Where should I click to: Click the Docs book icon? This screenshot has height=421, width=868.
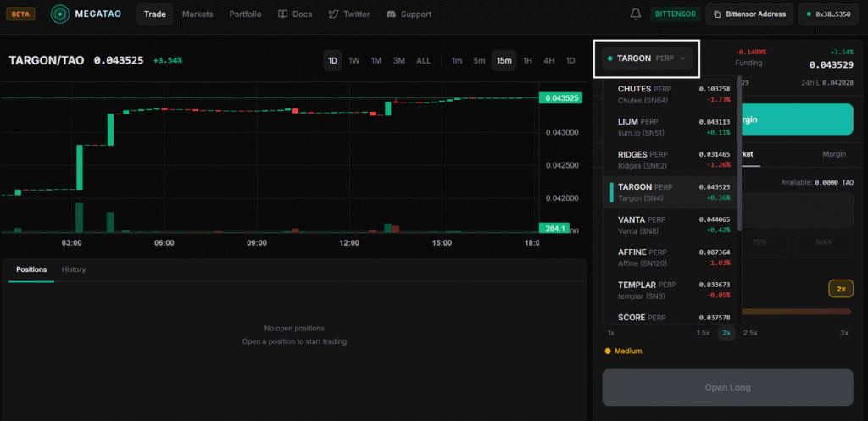pyautogui.click(x=283, y=14)
